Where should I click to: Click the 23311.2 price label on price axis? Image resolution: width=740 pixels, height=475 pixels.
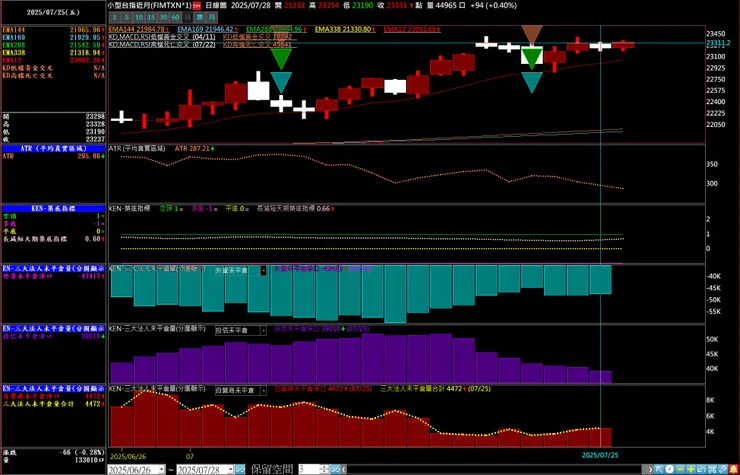click(x=718, y=43)
